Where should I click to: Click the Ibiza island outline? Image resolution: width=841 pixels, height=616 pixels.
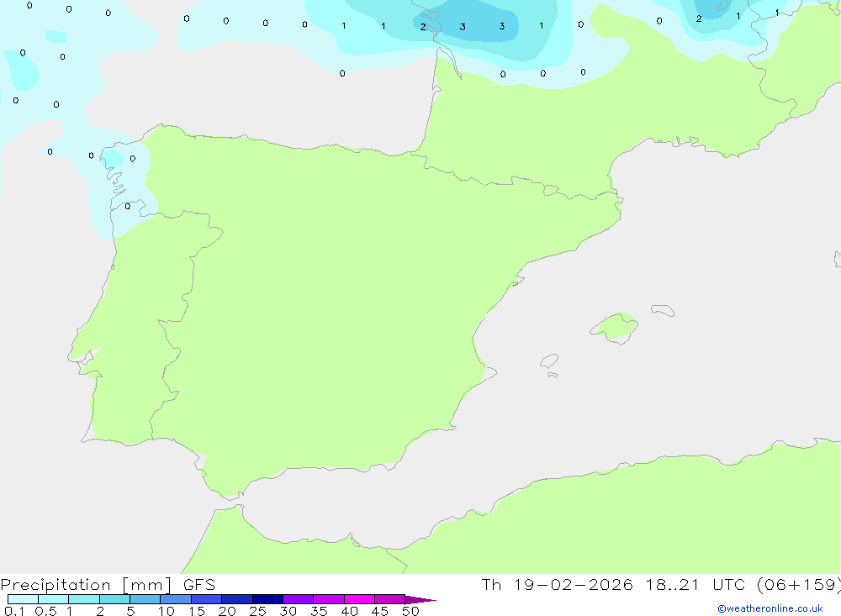pos(549,361)
